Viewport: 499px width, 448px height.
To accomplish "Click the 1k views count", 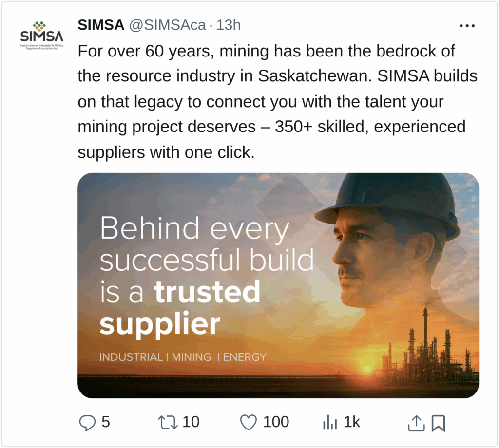I will [352, 422].
